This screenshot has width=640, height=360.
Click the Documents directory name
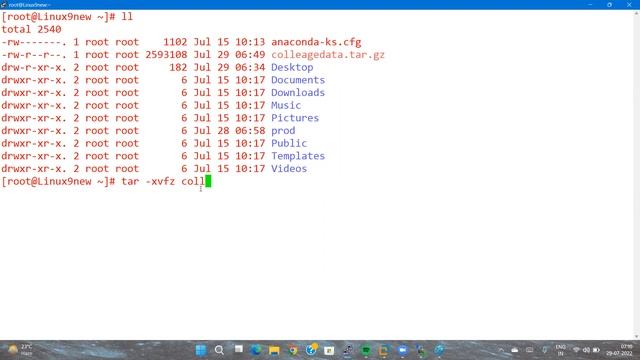(298, 80)
